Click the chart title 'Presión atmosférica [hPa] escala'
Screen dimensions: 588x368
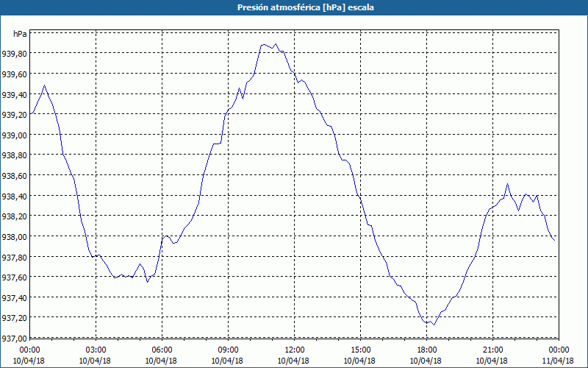(x=305, y=7)
